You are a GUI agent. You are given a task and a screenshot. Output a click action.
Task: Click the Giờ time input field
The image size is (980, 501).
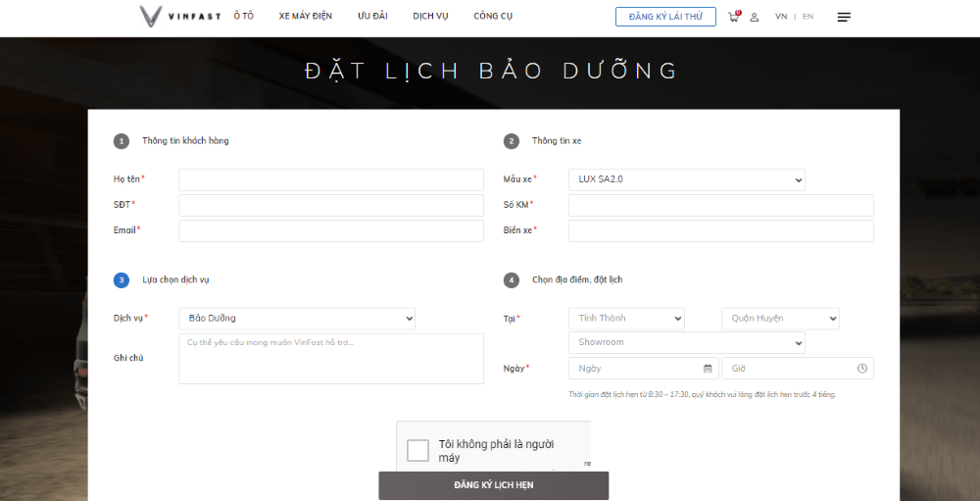(x=798, y=369)
